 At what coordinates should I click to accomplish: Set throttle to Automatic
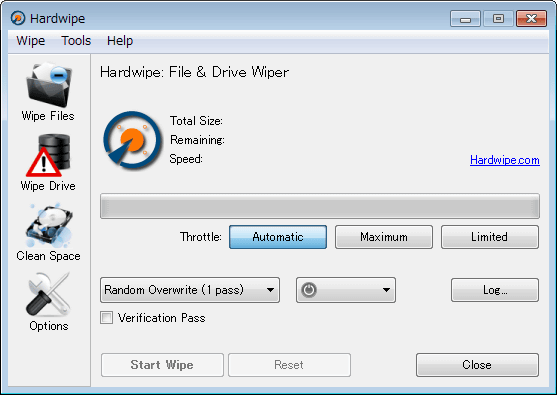278,237
